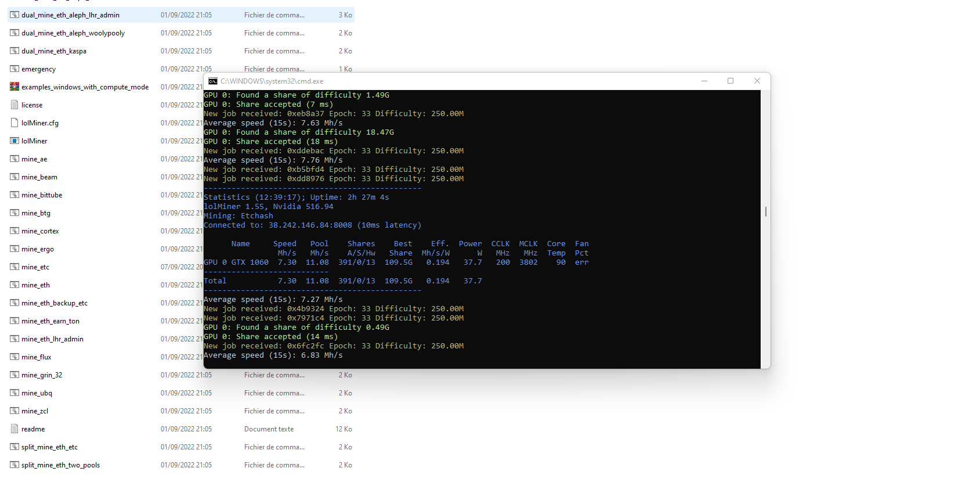Click the 3 Ko size of dual_mine_eth_aleph_lhr_admin
Viewport: 980px width, 486px height.
(x=345, y=15)
